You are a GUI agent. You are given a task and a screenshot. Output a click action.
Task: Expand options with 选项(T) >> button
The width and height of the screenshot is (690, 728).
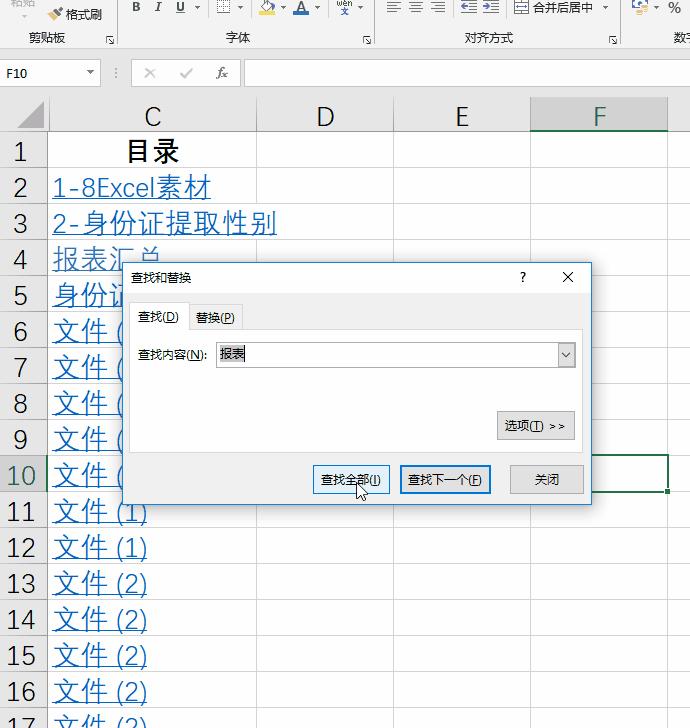[535, 425]
